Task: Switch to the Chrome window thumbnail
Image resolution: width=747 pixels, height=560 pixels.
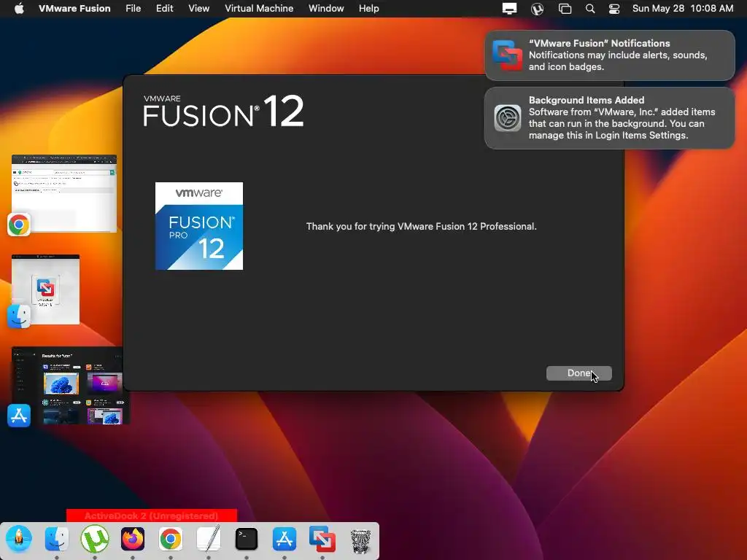Action: 64,193
